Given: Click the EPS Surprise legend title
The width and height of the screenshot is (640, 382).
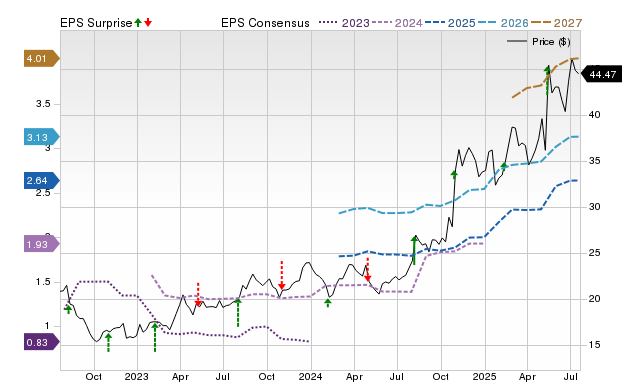Looking at the screenshot, I should point(96,23).
